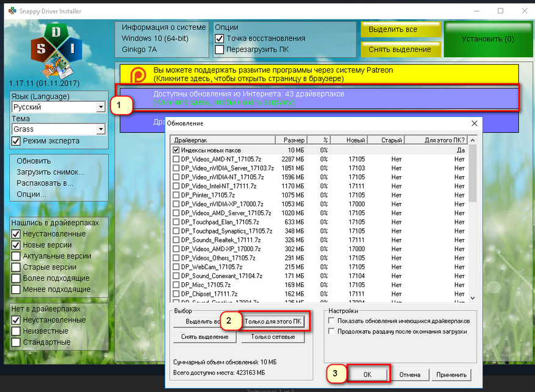
Task: Click updates available banner for 43 driverpacks
Action: (319, 98)
